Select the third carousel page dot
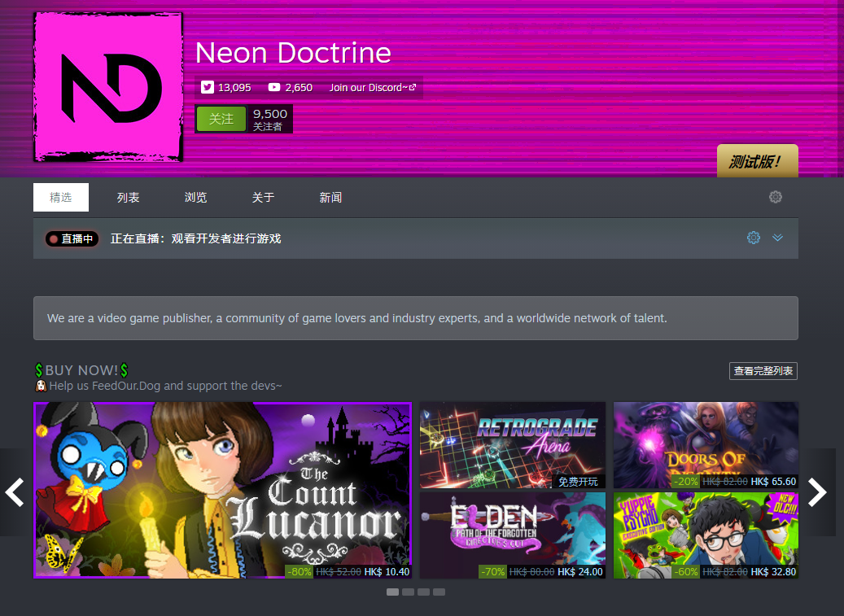This screenshot has height=616, width=844. point(423,592)
